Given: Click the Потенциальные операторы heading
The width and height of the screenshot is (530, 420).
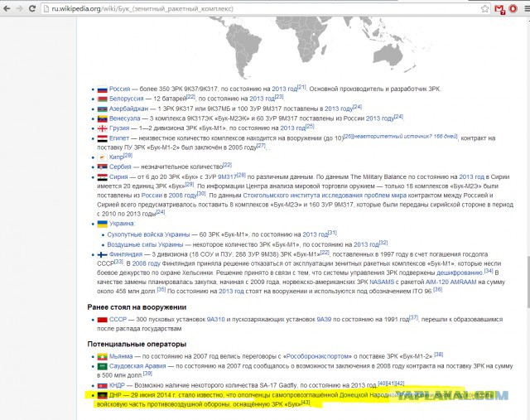Looking at the screenshot, I should tap(137, 345).
